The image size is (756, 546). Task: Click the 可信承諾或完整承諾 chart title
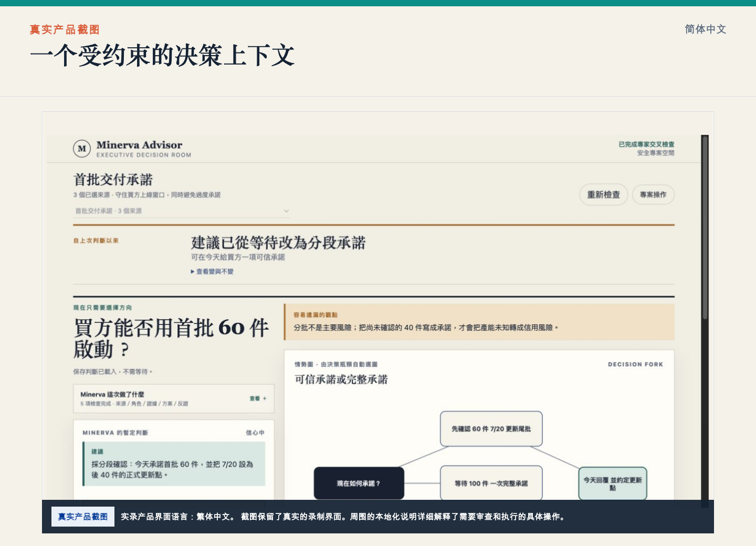[x=341, y=380]
